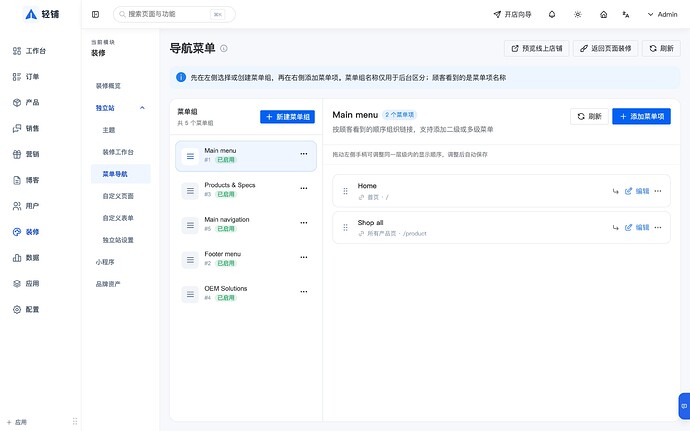Collapse the 独立站 section chevron
The image size is (690, 431).
click(142, 108)
